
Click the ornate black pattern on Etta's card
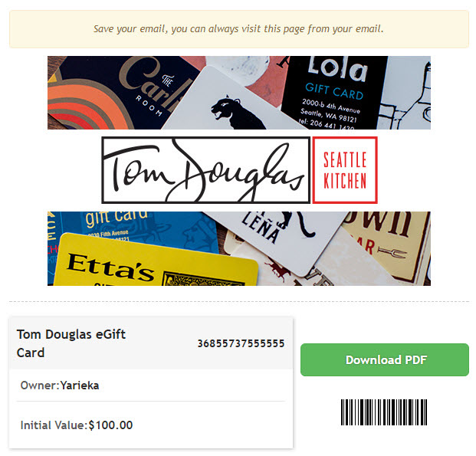tap(203, 279)
